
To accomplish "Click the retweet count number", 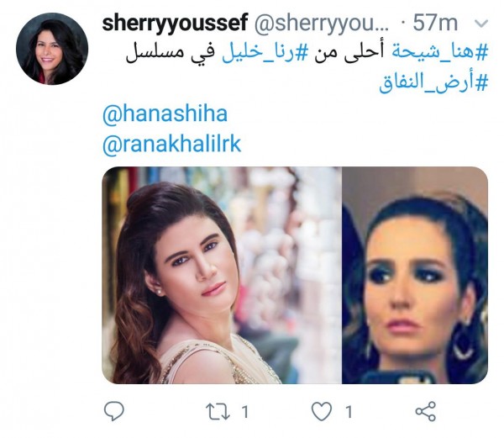I will click(x=245, y=412).
